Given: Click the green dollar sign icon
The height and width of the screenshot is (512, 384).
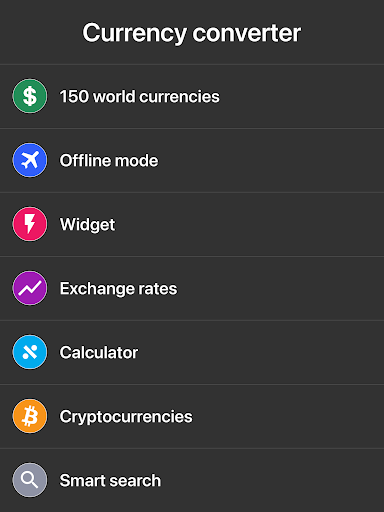Looking at the screenshot, I should pyautogui.click(x=30, y=96).
